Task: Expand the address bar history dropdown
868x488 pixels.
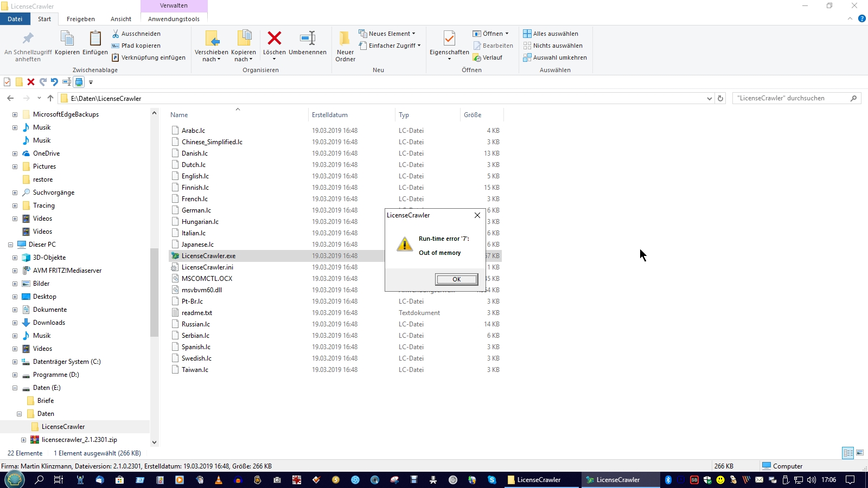Action: tap(709, 98)
